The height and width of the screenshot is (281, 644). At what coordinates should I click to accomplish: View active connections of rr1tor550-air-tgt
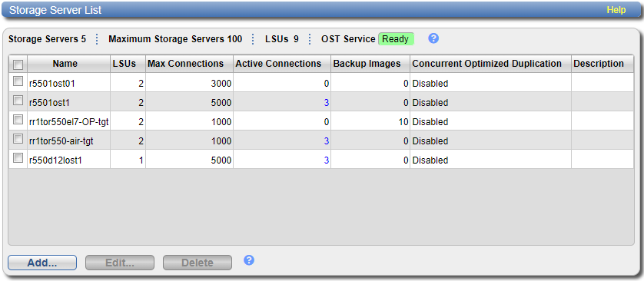pos(326,141)
